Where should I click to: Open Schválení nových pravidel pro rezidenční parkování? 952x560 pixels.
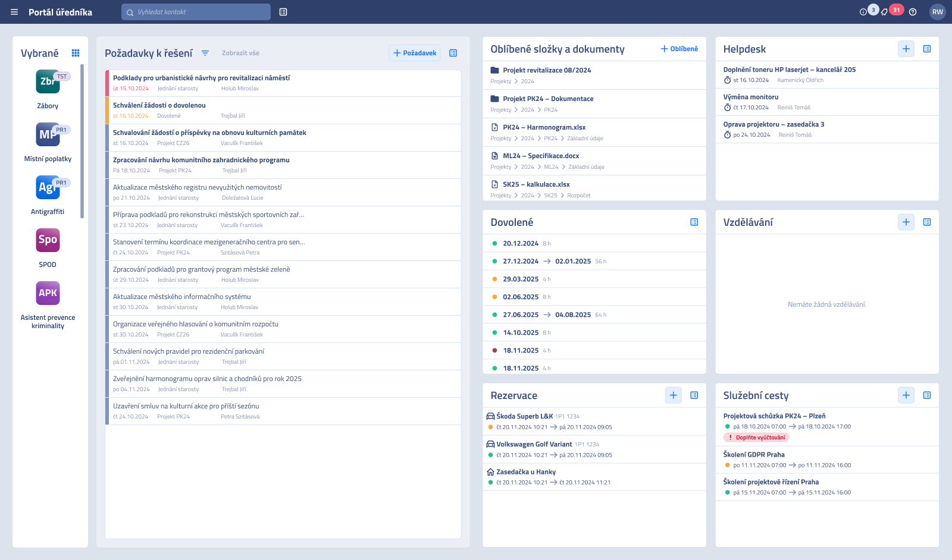click(x=283, y=357)
